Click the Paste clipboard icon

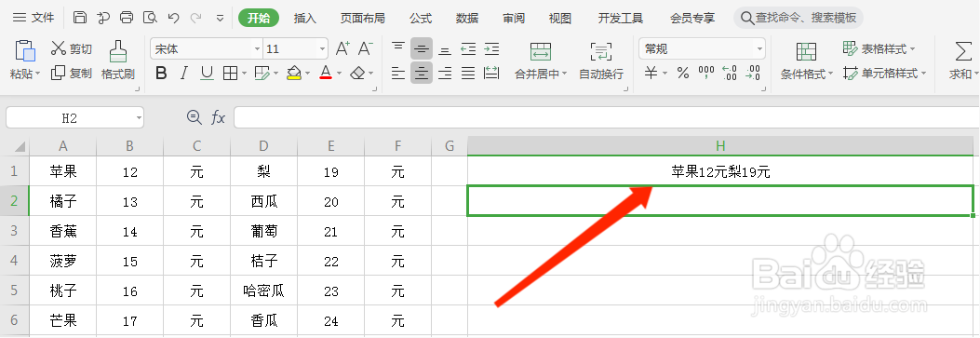pyautogui.click(x=25, y=51)
